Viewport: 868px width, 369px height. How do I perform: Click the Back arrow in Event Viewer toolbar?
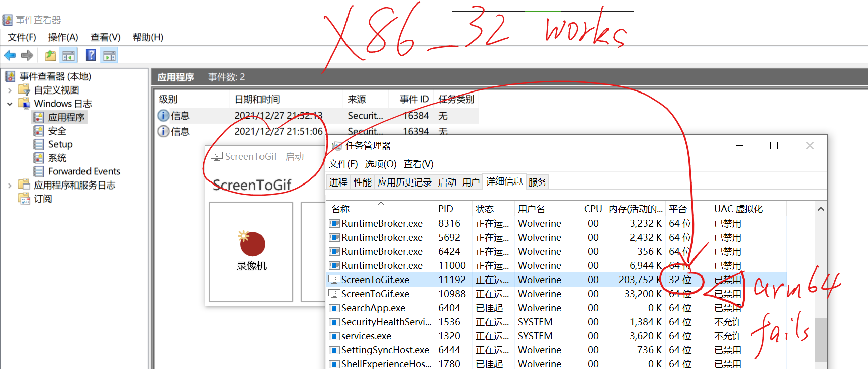click(10, 55)
